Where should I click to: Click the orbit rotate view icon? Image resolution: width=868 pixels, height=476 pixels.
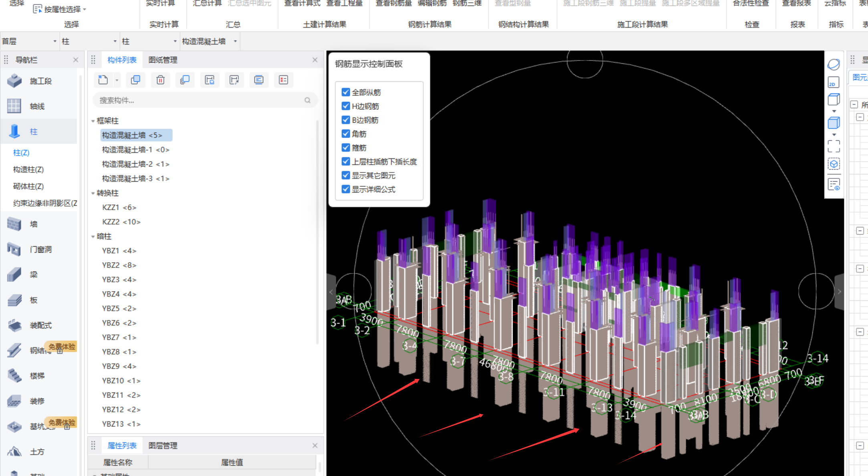tap(834, 64)
